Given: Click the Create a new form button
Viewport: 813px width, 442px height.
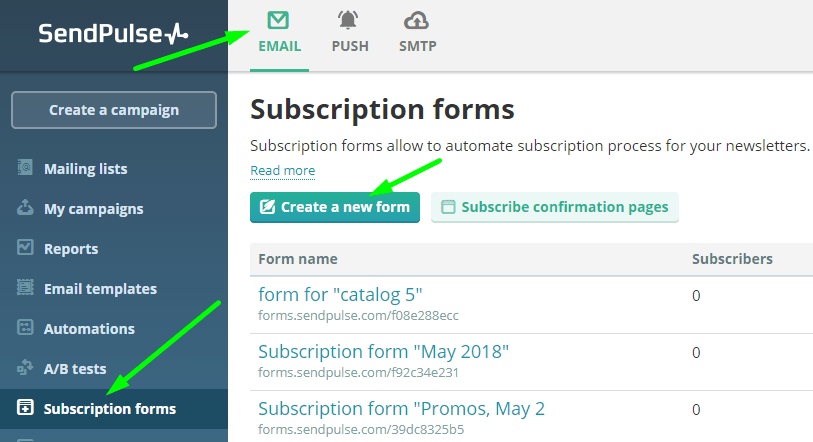Looking at the screenshot, I should [x=335, y=207].
